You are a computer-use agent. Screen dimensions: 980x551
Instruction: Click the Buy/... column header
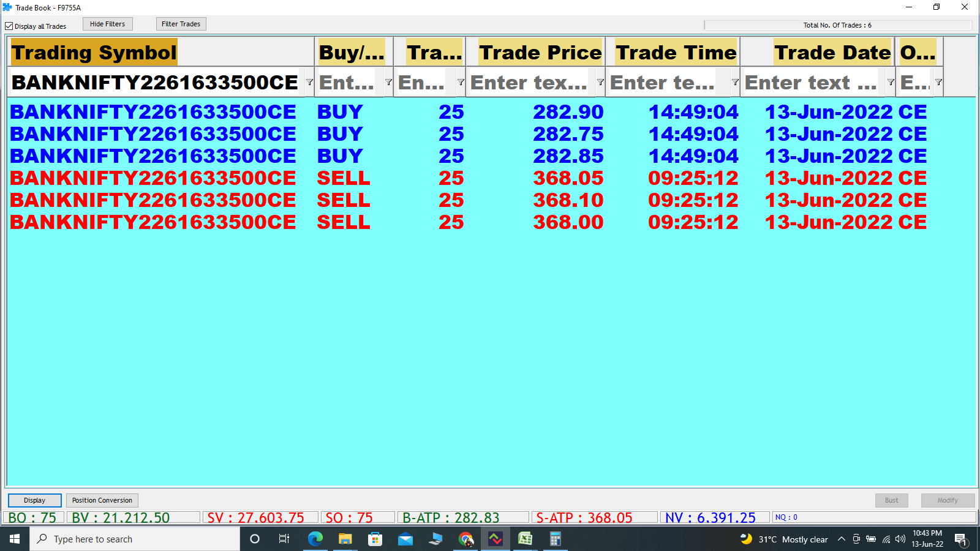coord(353,52)
